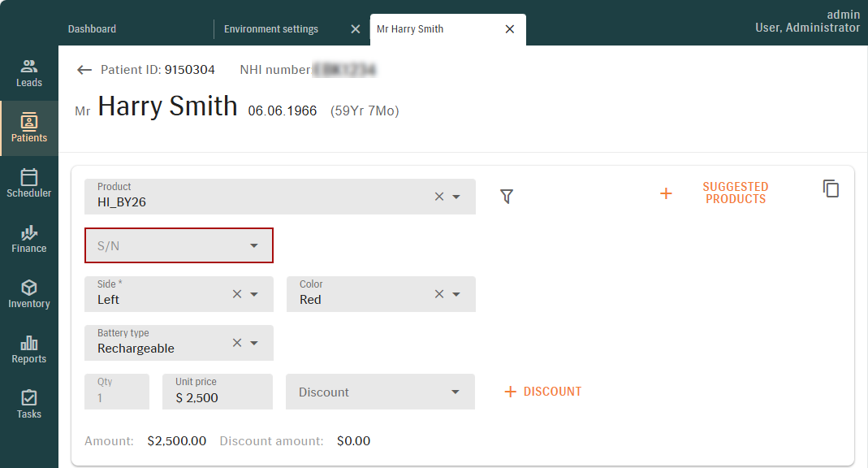Image resolution: width=868 pixels, height=468 pixels.
Task: Expand the Battery type dropdown arrow
Action: [x=254, y=343]
